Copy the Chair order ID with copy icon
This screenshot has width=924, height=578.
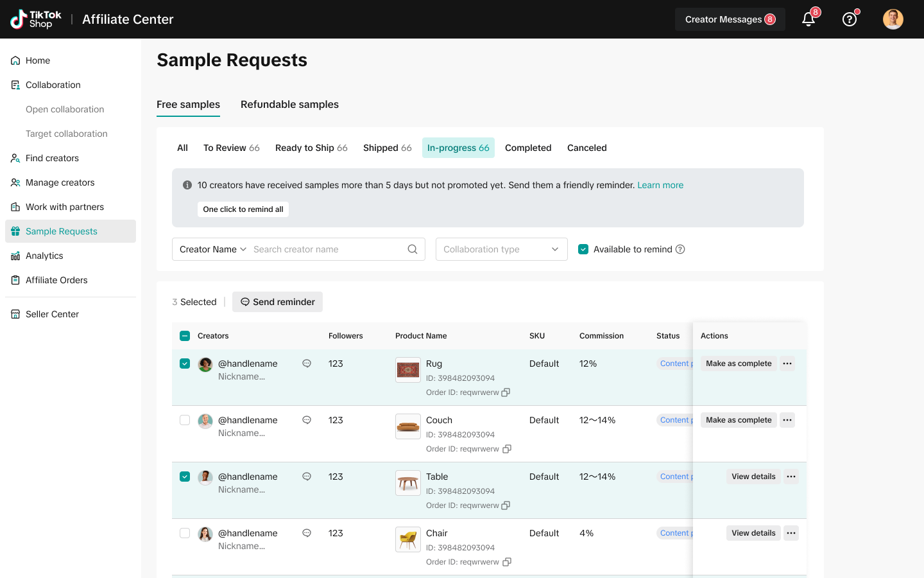pyautogui.click(x=507, y=562)
